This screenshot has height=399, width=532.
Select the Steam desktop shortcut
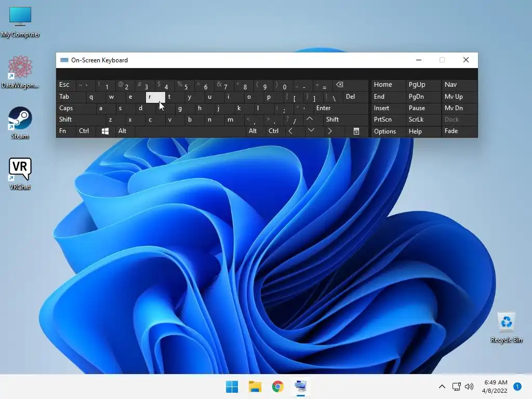point(20,123)
